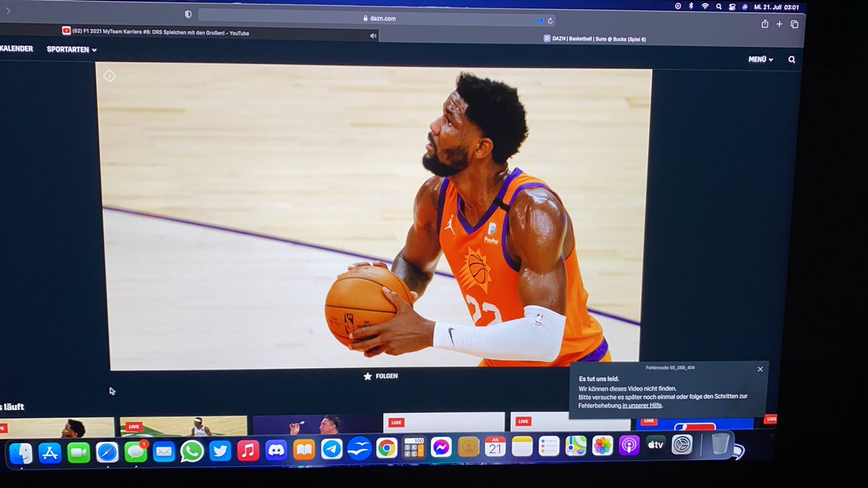Viewport: 868px width, 488px height.
Task: Click the DAZN search magnifier icon
Action: pyautogui.click(x=791, y=60)
